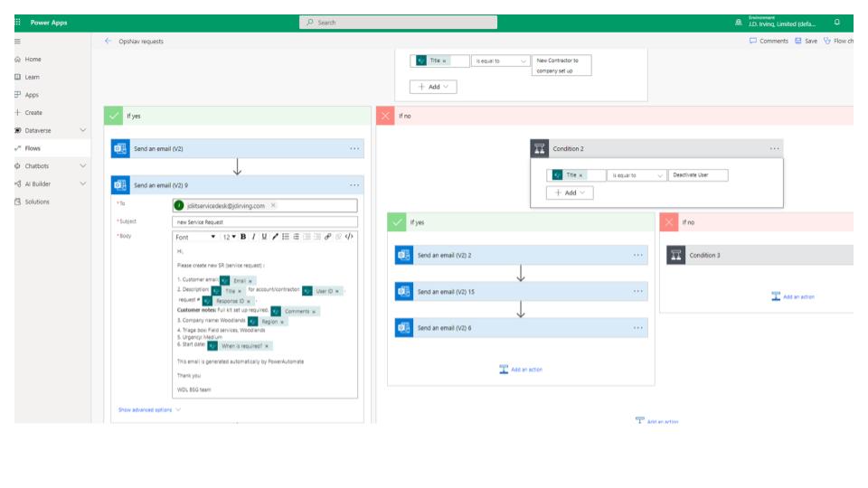Click the Comments button in command bar
Image resolution: width=868 pixels, height=488 pixels.
(769, 41)
